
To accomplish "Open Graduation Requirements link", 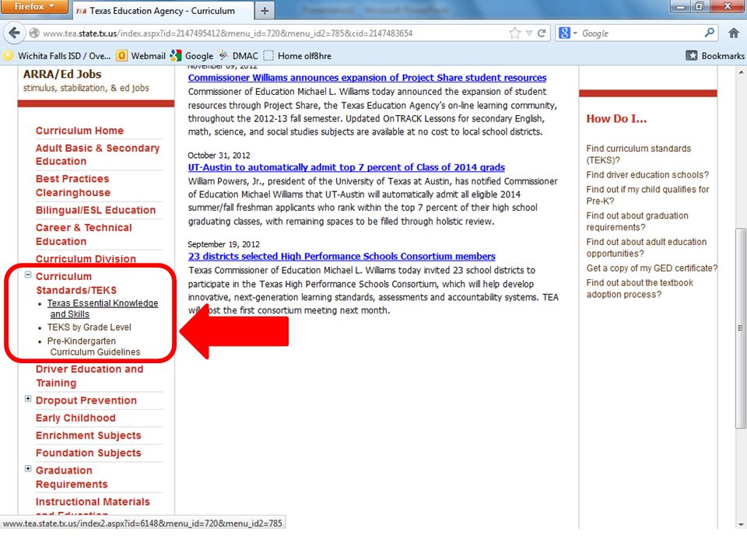I will click(72, 477).
